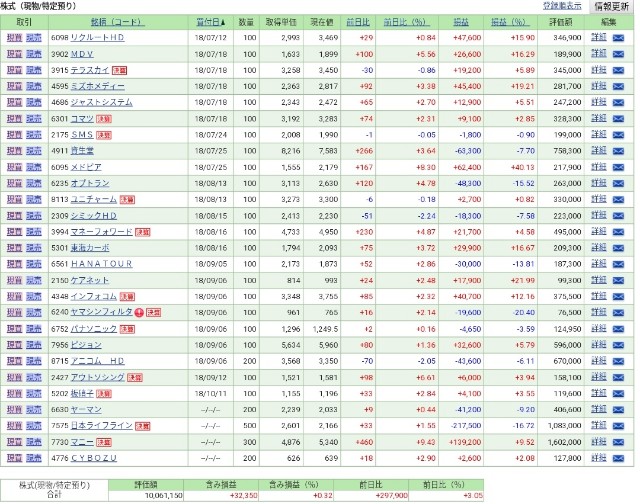
Task: Click 現売 in the マニー row
Action: pyautogui.click(x=34, y=442)
